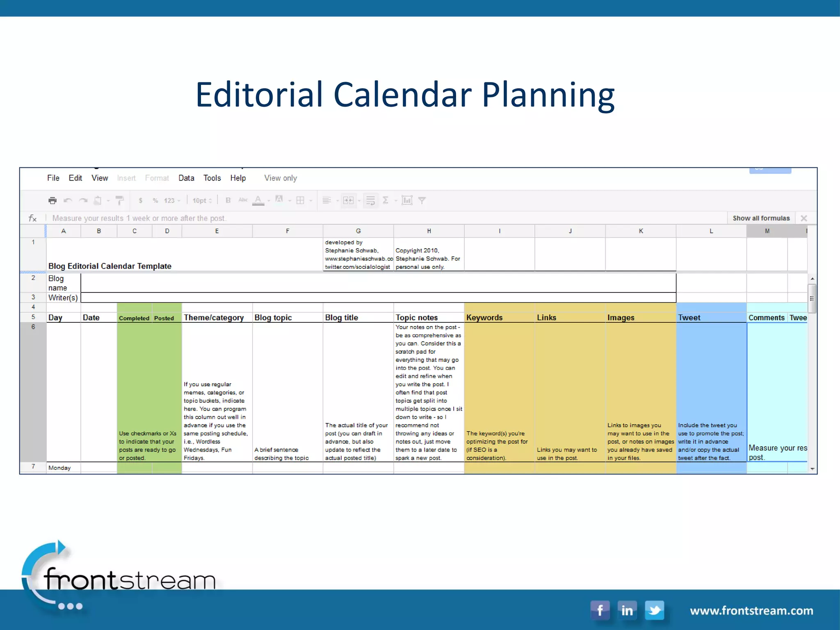Click the Tweet header cell
Image resolution: width=840 pixels, height=630 pixels.
pos(711,317)
